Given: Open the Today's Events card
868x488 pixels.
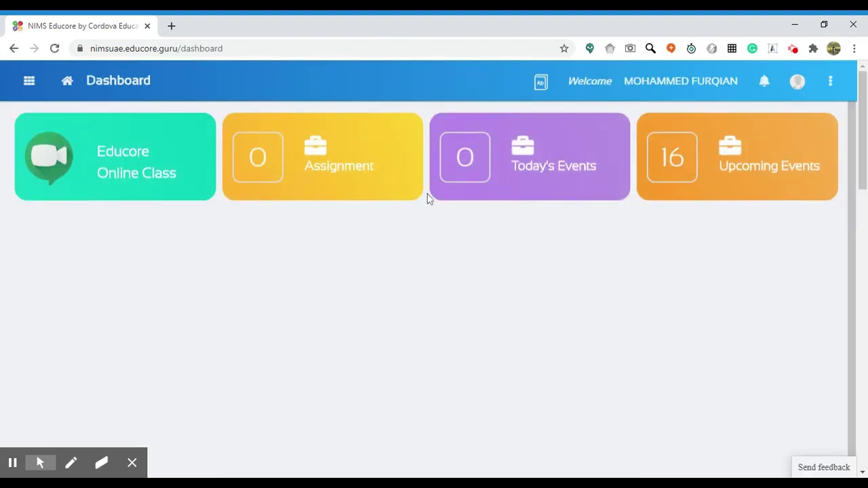Looking at the screenshot, I should pyautogui.click(x=530, y=157).
